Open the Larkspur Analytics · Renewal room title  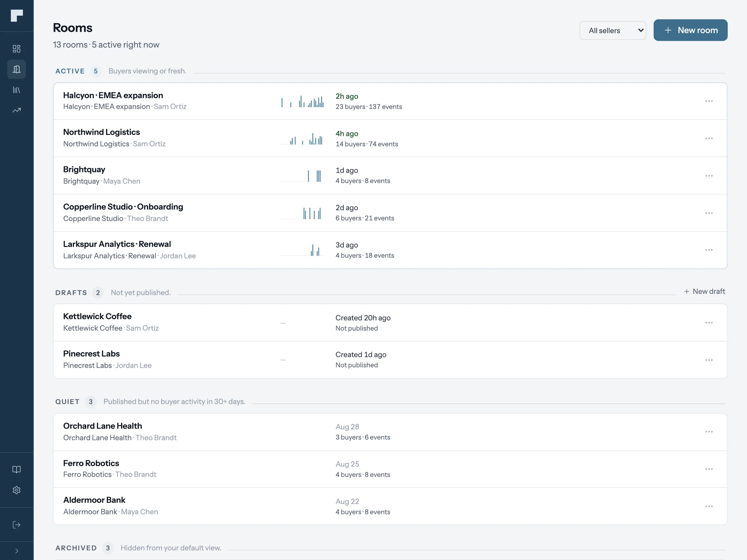(117, 244)
